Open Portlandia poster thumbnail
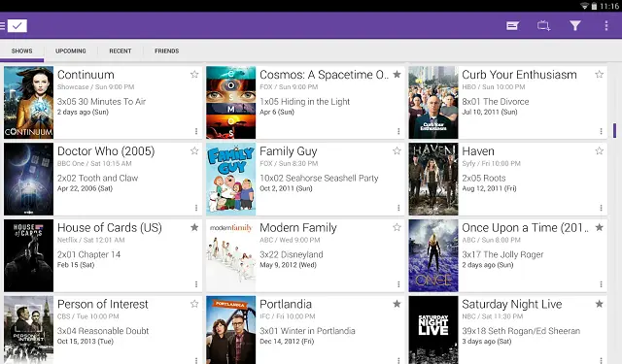The height and width of the screenshot is (364, 622). pos(231,329)
